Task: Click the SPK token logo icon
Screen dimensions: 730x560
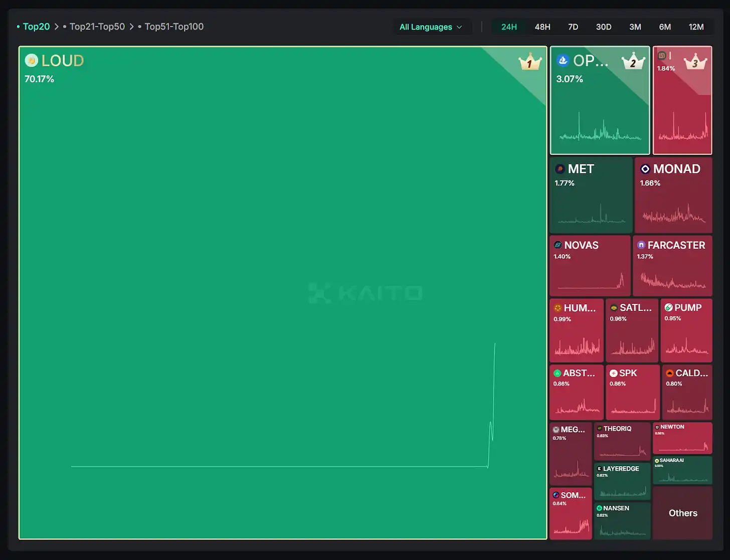Action: 613,373
